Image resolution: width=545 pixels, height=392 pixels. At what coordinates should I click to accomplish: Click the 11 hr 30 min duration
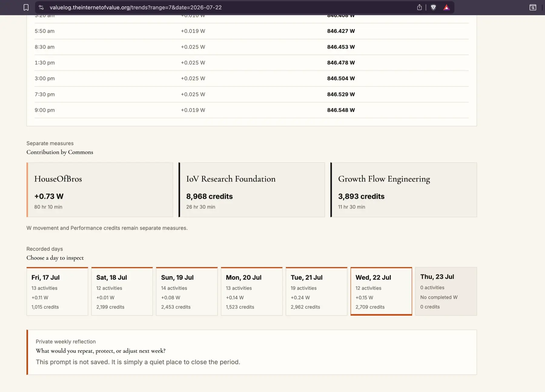click(x=352, y=207)
